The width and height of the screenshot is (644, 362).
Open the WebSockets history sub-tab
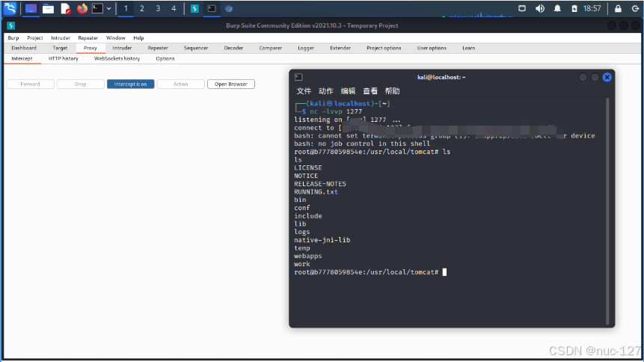117,59
